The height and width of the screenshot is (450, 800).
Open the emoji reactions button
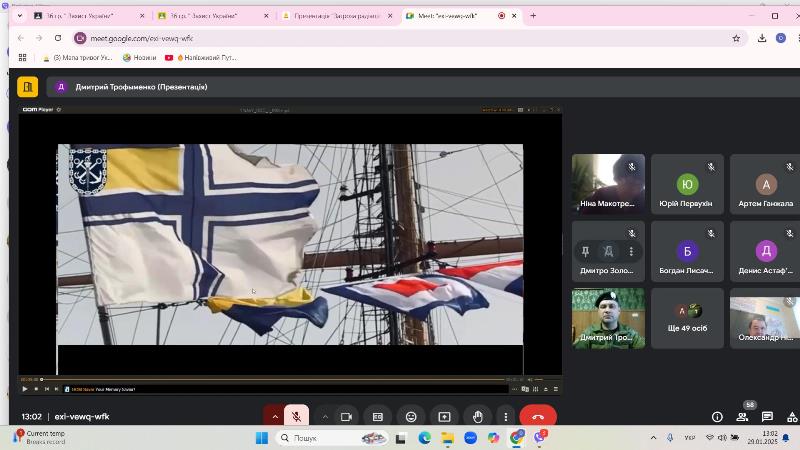(x=411, y=417)
